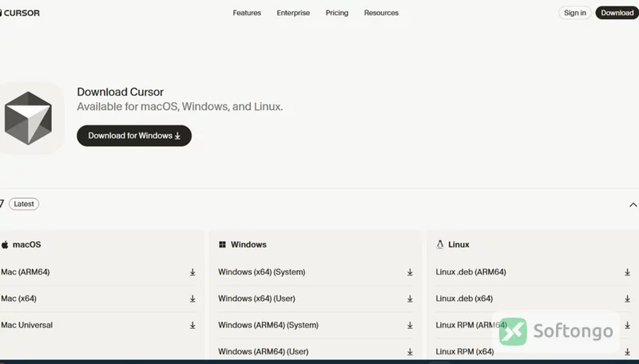Download Windows (ARM64) (System) arrow icon

[x=410, y=325]
